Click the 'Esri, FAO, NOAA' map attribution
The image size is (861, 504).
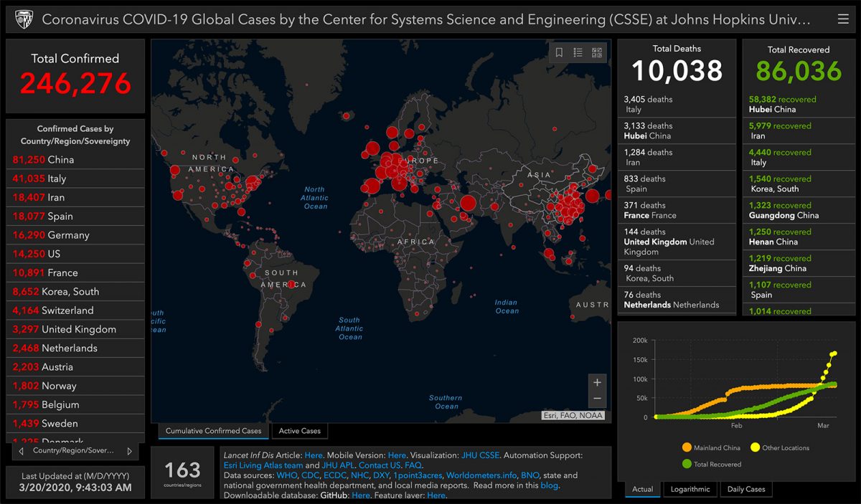coord(573,415)
